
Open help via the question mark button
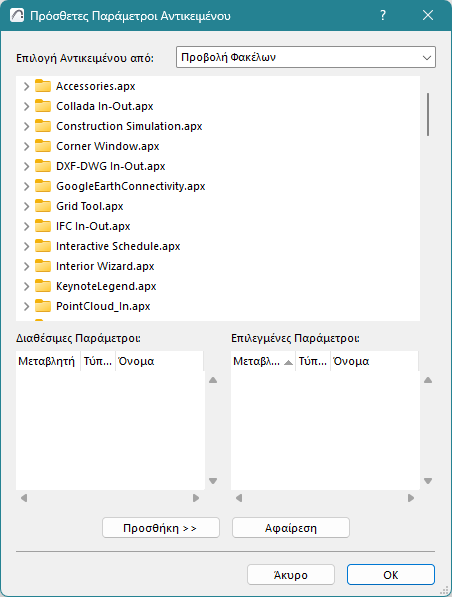coord(383,16)
